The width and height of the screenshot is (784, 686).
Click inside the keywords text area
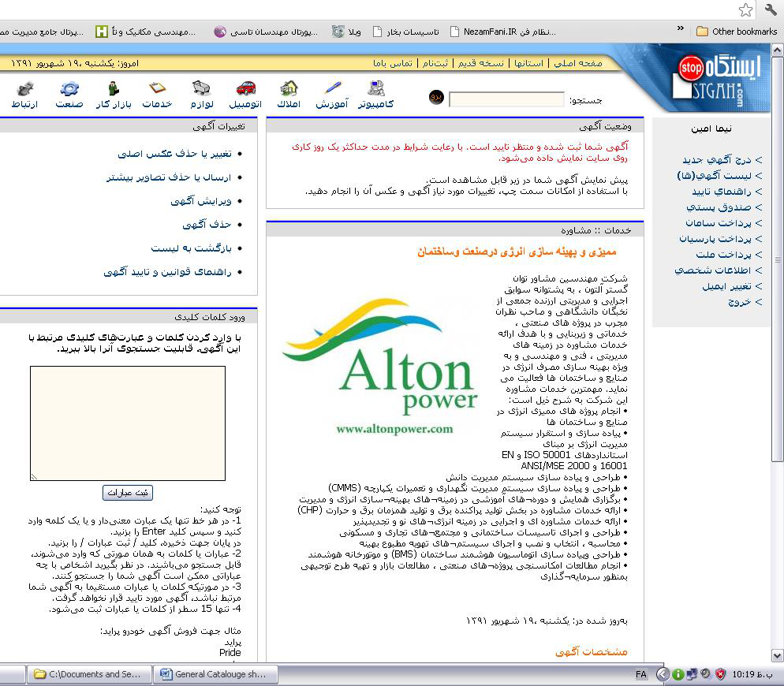point(128,423)
